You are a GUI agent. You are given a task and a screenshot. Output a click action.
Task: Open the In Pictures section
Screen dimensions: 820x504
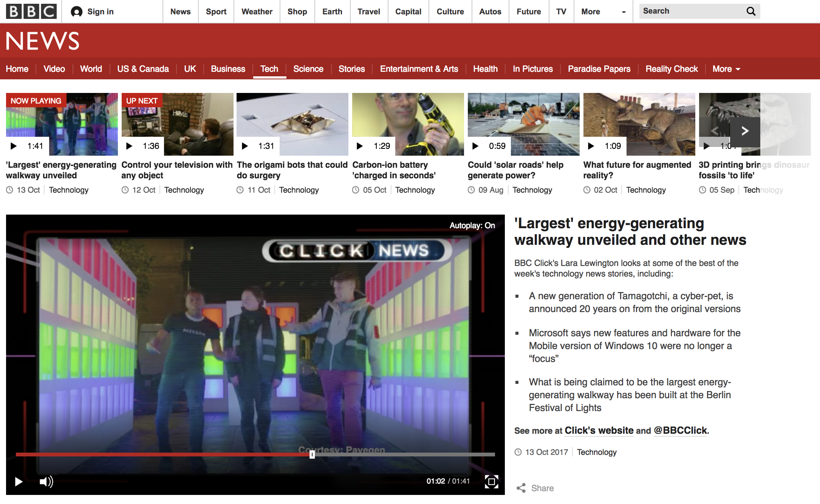[x=533, y=69]
